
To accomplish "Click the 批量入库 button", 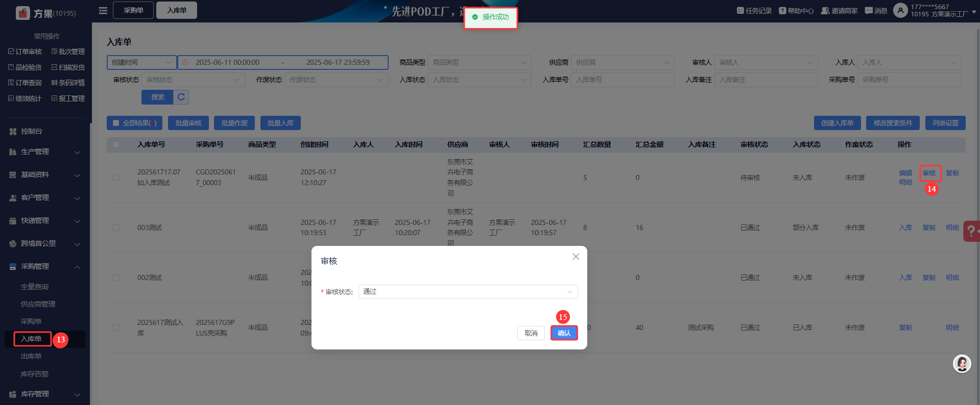I will [280, 123].
